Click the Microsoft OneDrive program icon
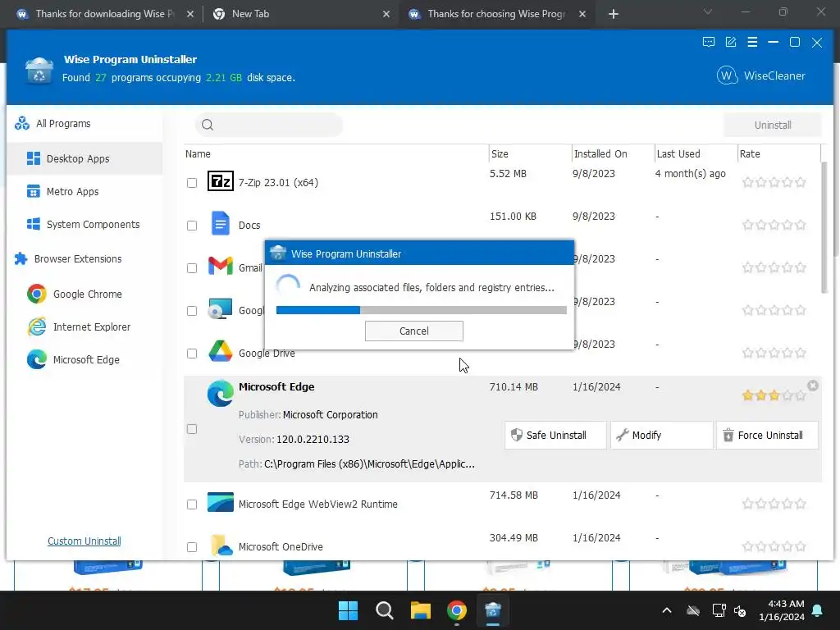 pyautogui.click(x=221, y=546)
